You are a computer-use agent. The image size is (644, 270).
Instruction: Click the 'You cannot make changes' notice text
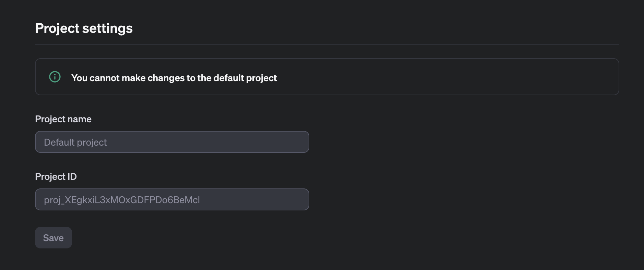pos(174,78)
